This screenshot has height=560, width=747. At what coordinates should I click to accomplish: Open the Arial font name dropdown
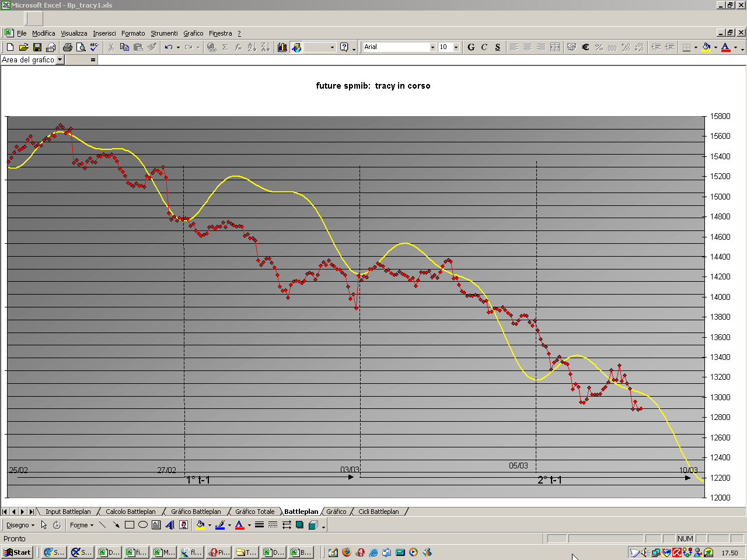(x=432, y=47)
